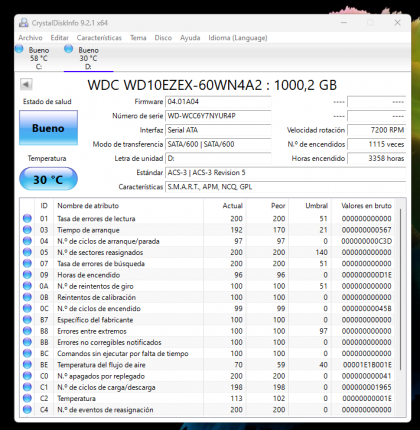Viewport: 420px width, 430px height.
Task: Click the Interfaz field Serial ATA
Action: (218, 130)
